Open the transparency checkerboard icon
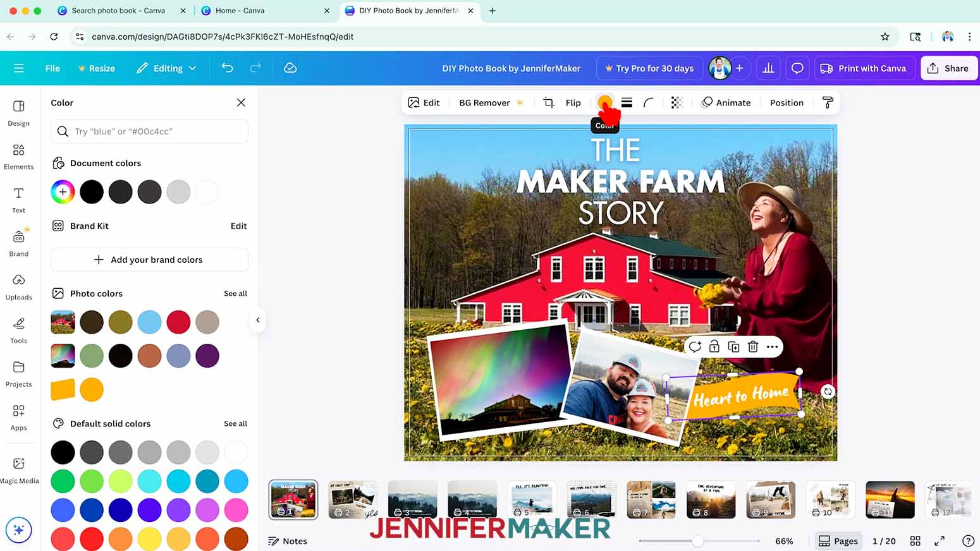The image size is (980, 551). [x=677, y=102]
